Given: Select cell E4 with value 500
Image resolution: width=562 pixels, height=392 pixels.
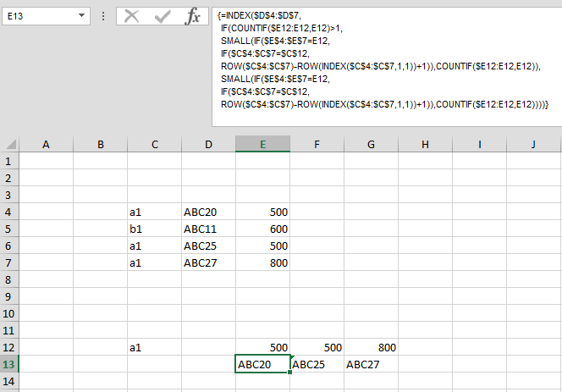Looking at the screenshot, I should point(262,212).
